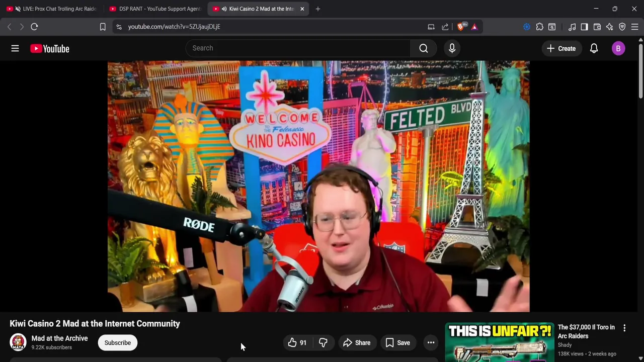644x362 pixels.
Task: Go back with browser back arrow
Action: click(9, 27)
